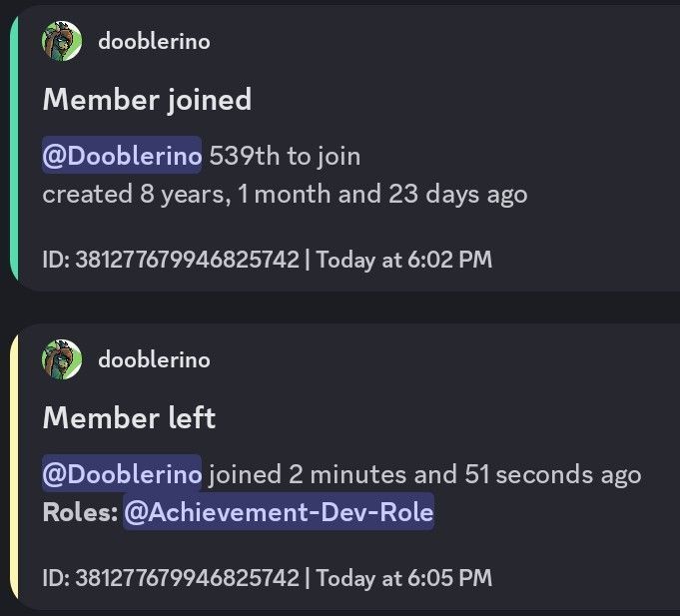Click the Member left embed title
The width and height of the screenshot is (680, 616).
pos(129,418)
